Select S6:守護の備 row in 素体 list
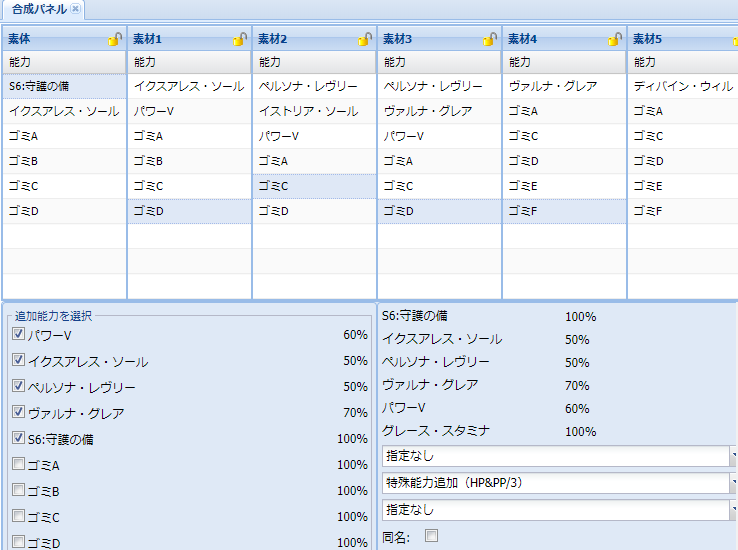The height and width of the screenshot is (550, 738). pyautogui.click(x=64, y=86)
